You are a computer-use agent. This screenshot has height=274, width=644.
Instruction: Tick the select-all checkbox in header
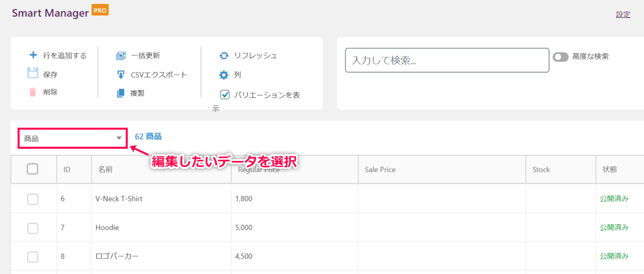[x=33, y=169]
